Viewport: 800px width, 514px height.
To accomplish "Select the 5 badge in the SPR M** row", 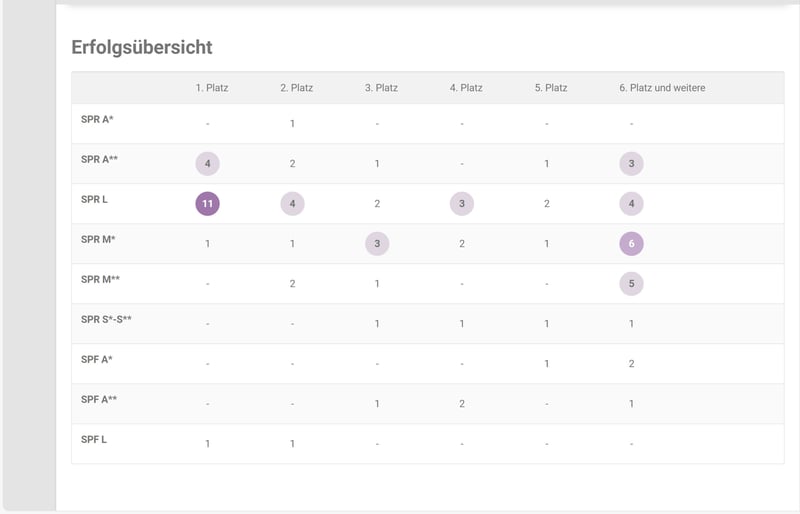I will tap(631, 284).
